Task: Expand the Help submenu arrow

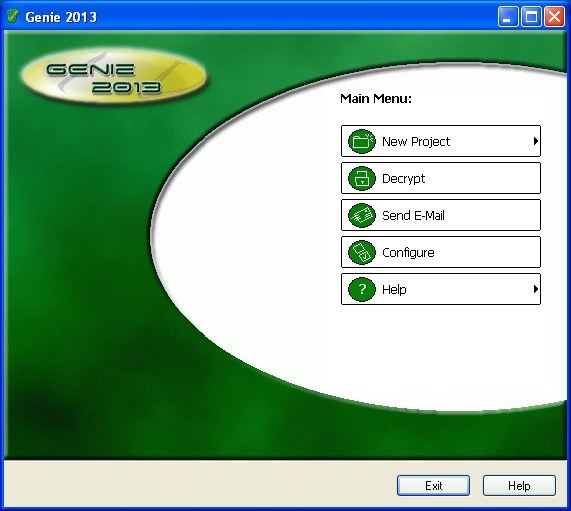Action: [535, 289]
